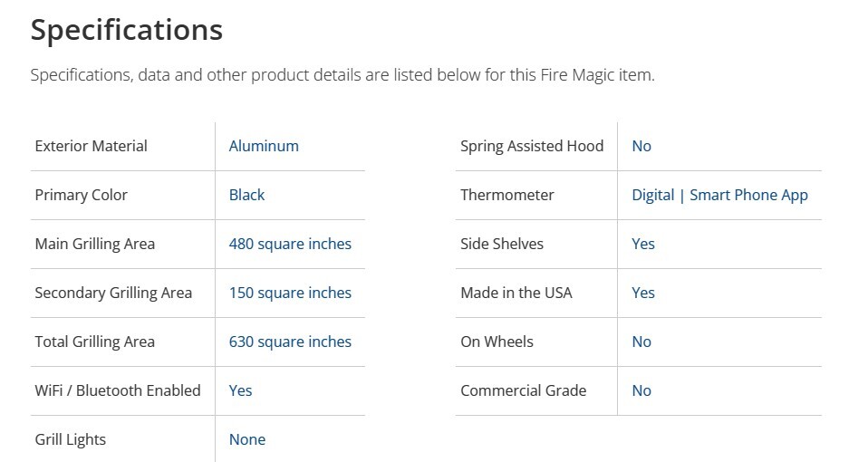Click No next to Commercial Grade

(x=641, y=390)
